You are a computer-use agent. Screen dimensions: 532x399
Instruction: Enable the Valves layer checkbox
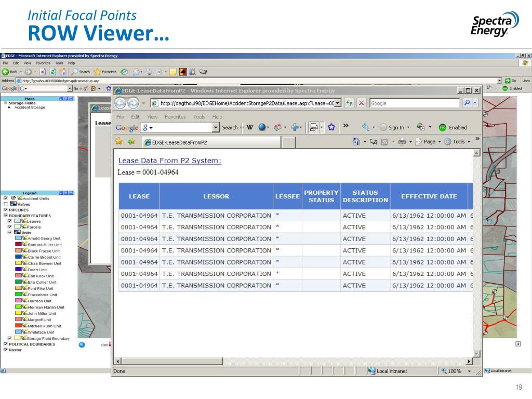5,204
